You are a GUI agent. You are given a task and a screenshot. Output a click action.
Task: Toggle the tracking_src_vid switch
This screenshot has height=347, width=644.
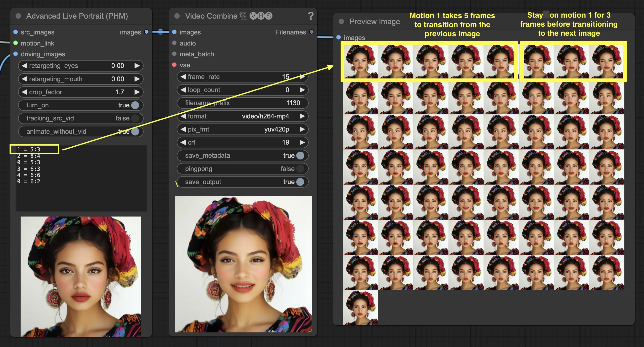[x=135, y=118]
